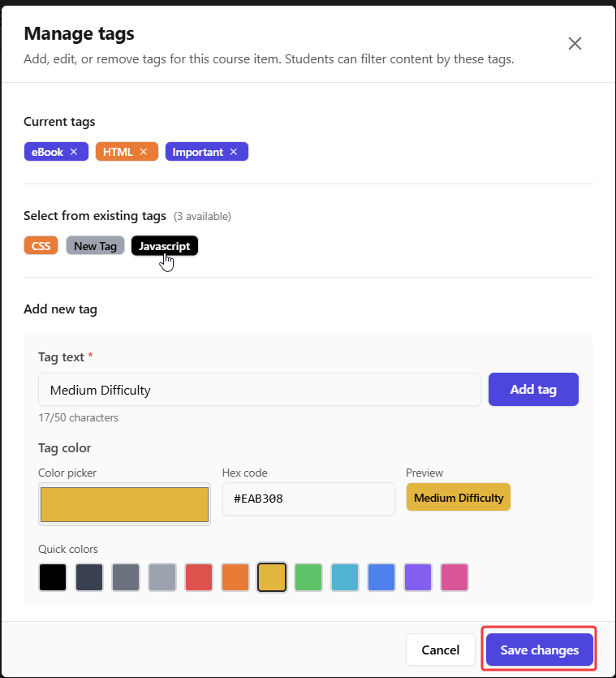This screenshot has height=678, width=616.
Task: Pick the green quick color
Action: click(308, 577)
